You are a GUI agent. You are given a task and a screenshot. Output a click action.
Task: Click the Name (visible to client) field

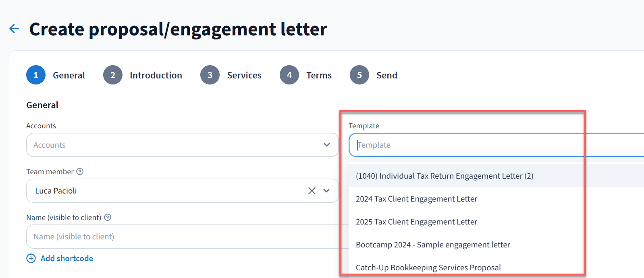pos(181,237)
